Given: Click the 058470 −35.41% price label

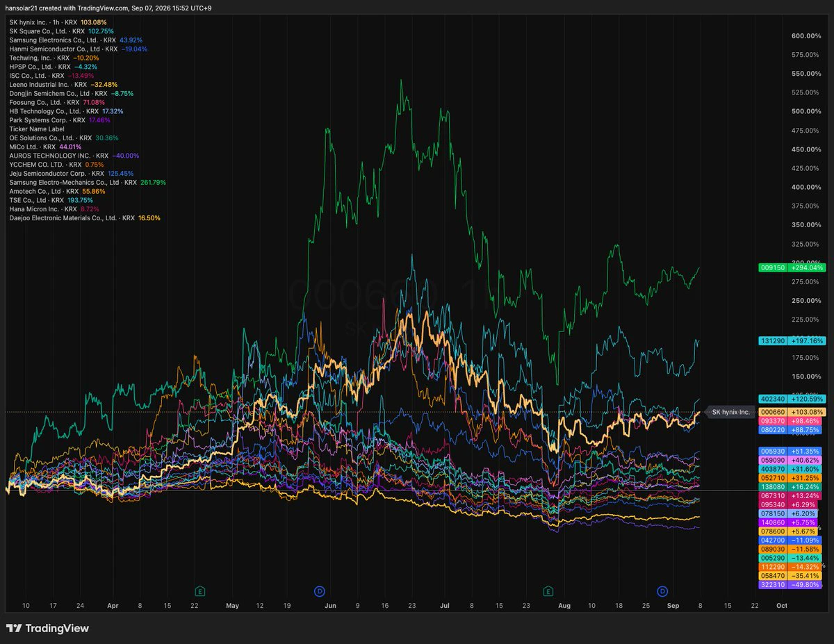Looking at the screenshot, I should click(792, 577).
